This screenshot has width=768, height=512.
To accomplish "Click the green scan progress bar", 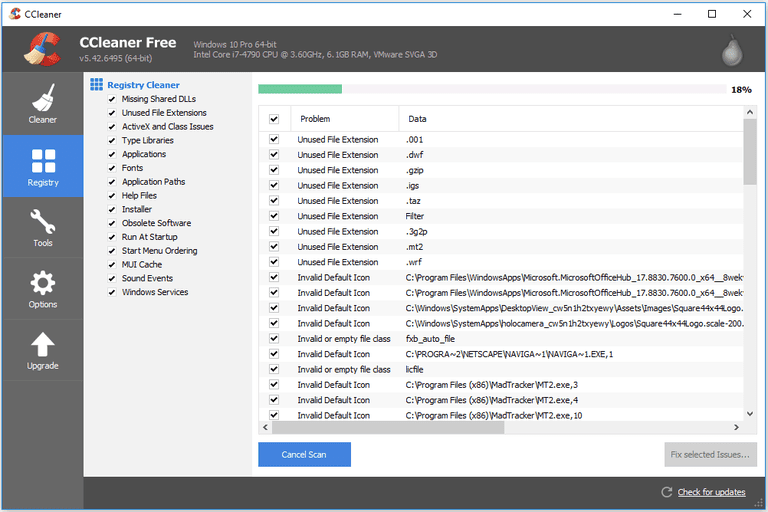I will coord(300,89).
